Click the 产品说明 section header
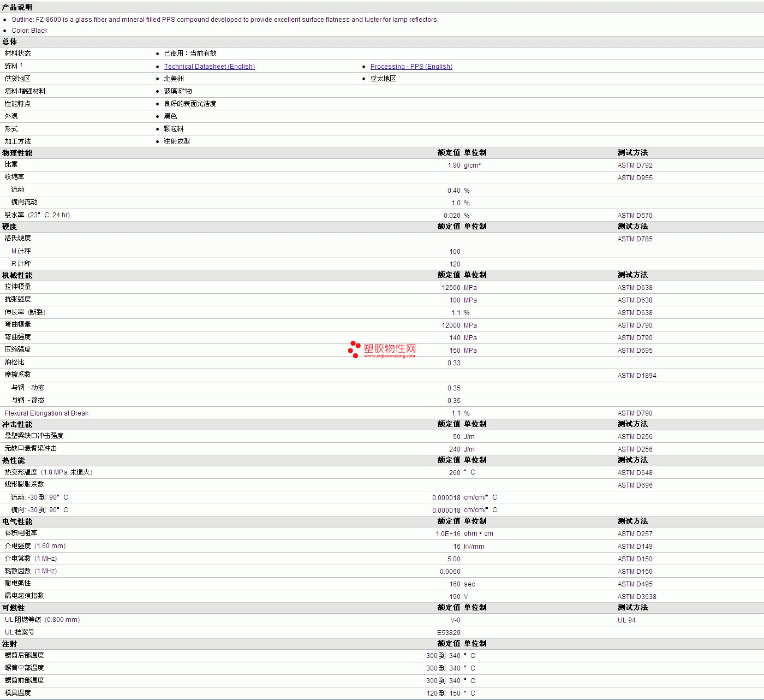Image resolution: width=764 pixels, height=700 pixels. click(17, 7)
